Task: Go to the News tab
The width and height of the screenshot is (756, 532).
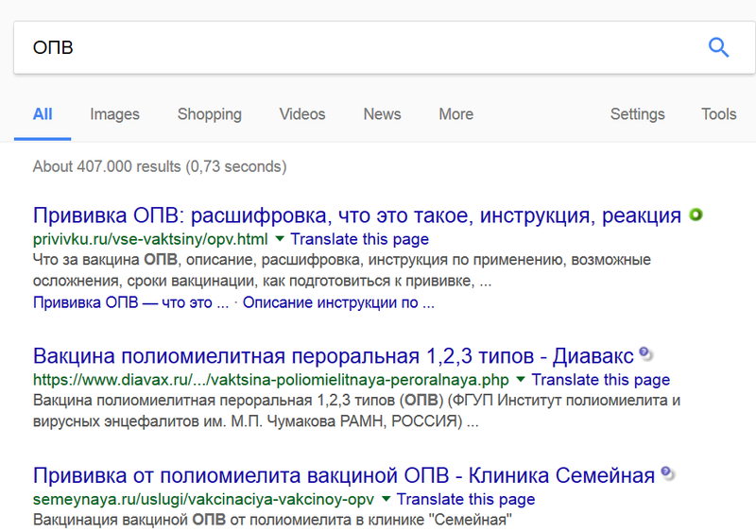Action: [382, 114]
